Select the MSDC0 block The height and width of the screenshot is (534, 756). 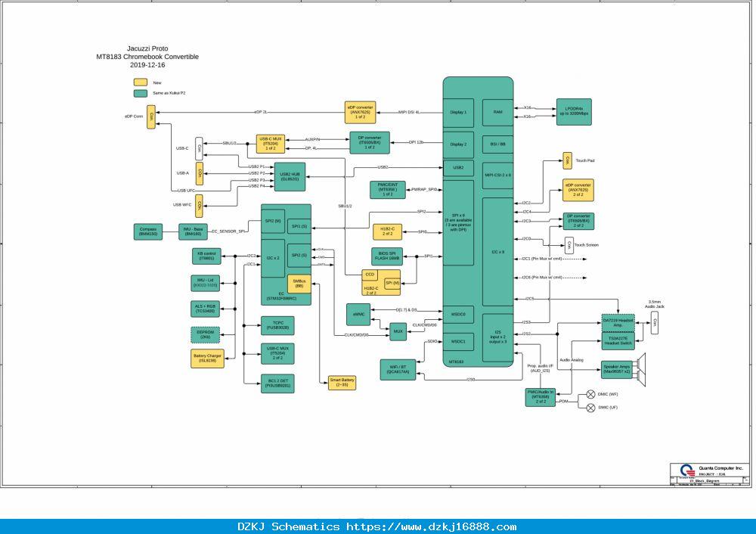point(458,315)
